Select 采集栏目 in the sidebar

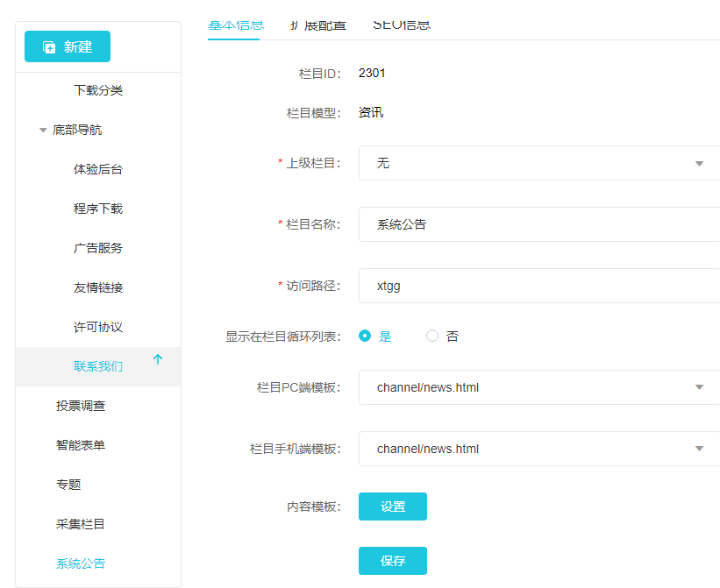pos(81,524)
